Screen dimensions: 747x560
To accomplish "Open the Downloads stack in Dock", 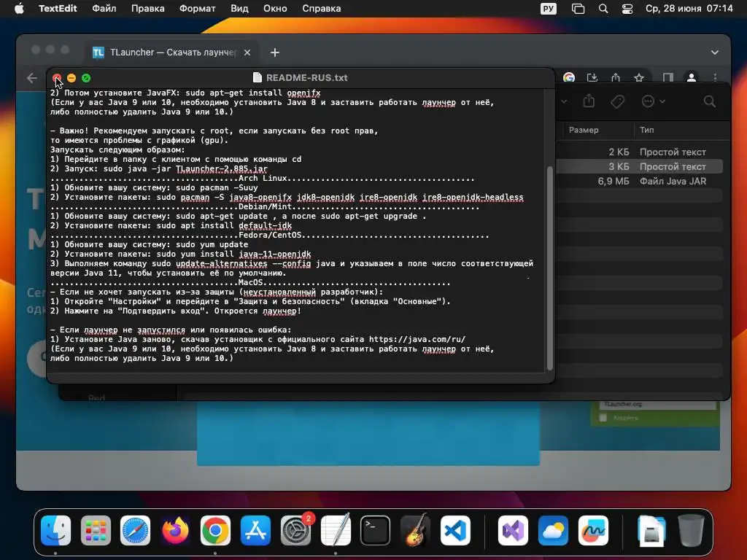I will coord(651,531).
